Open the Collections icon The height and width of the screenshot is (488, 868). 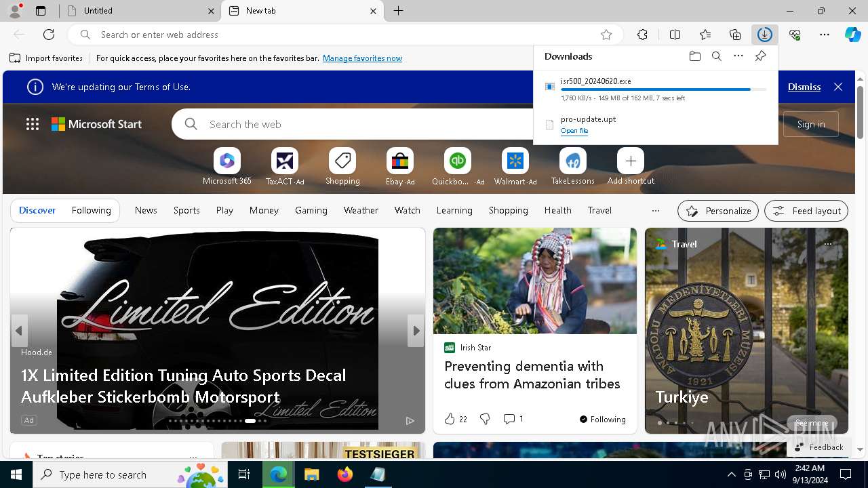click(735, 35)
